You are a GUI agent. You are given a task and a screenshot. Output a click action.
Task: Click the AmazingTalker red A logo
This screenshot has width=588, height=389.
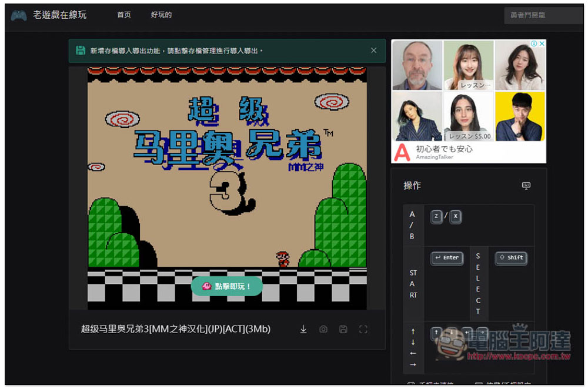[402, 152]
